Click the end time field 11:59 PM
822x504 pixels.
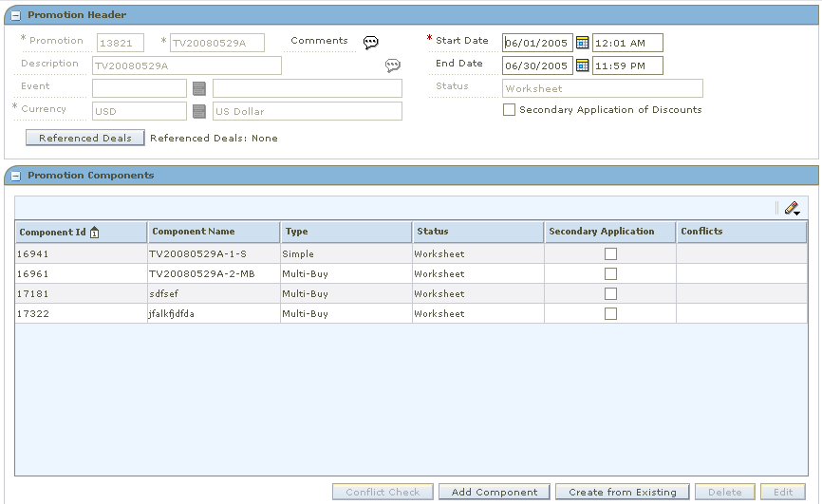tap(627, 65)
